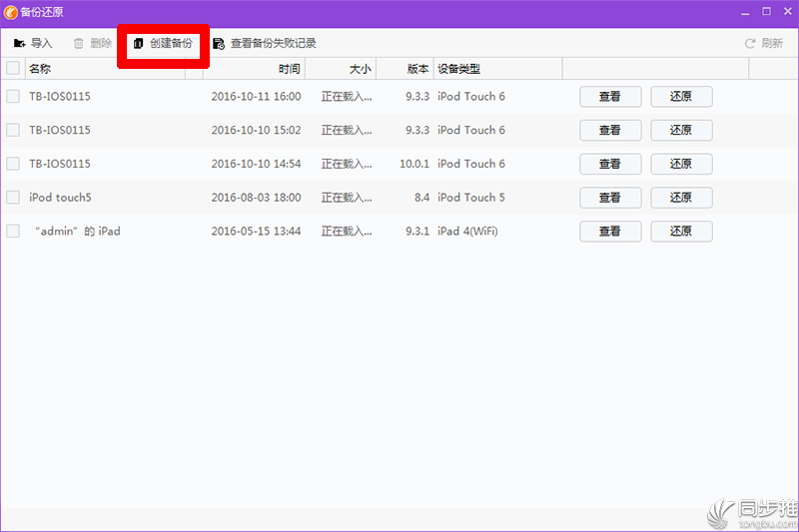Sort by the 名称 column header

105,69
